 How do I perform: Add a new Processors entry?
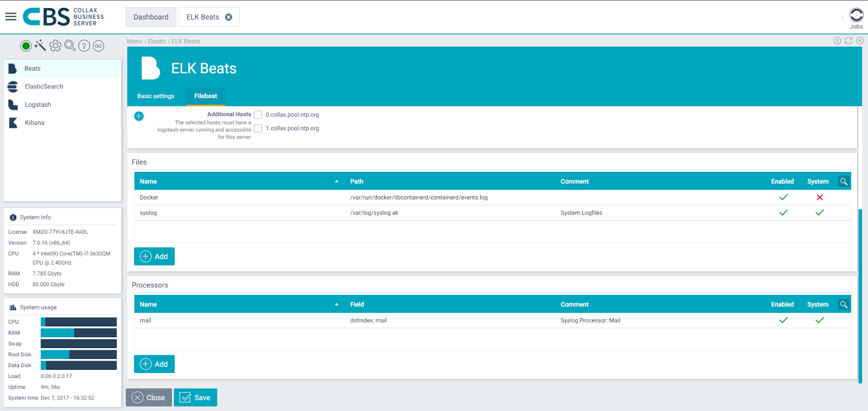click(x=154, y=364)
